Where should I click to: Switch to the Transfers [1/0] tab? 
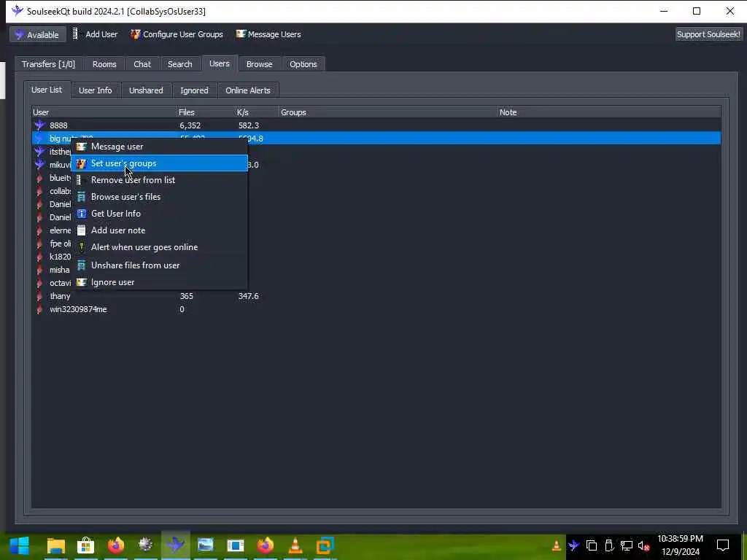pos(49,64)
